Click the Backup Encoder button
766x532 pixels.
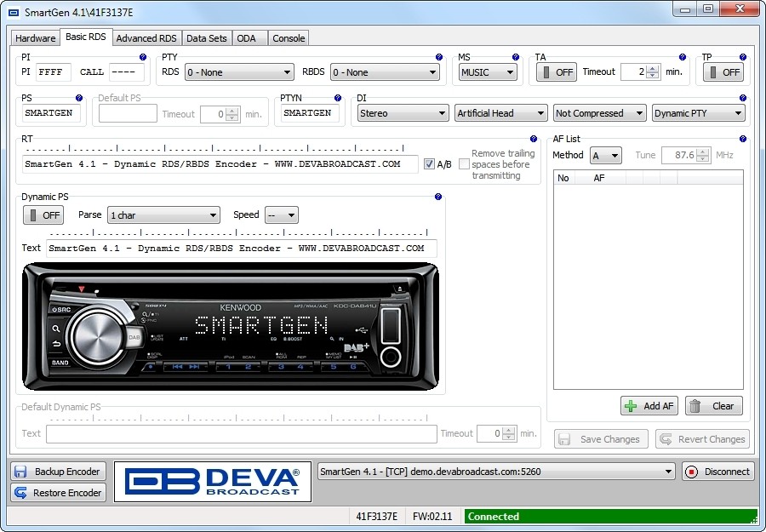click(59, 472)
